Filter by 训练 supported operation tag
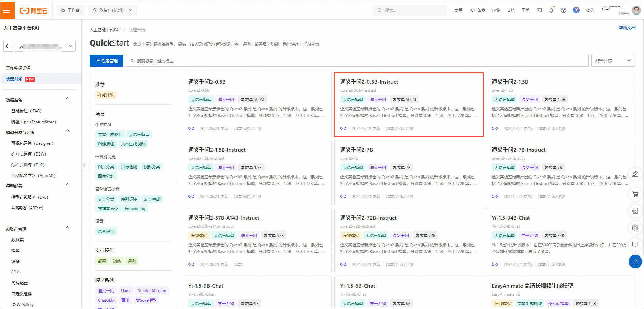Viewport: 644px width, 309px height. pyautogui.click(x=117, y=261)
